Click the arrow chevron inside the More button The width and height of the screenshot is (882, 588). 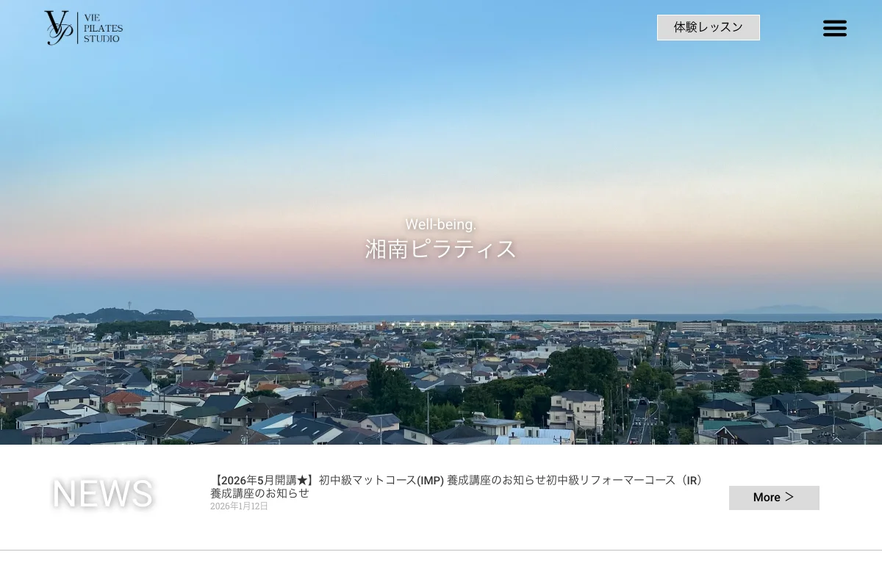789,497
